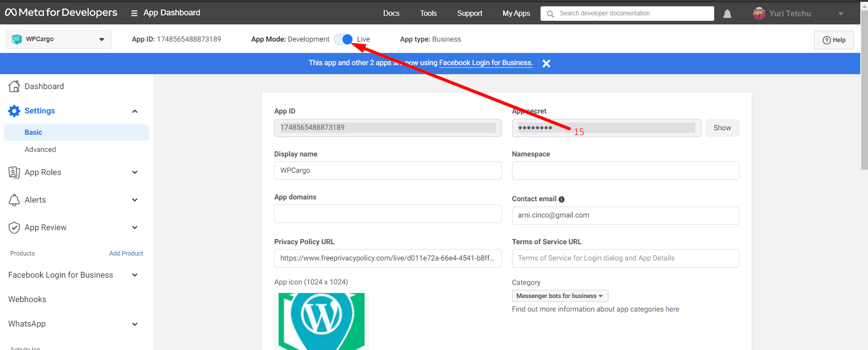The height and width of the screenshot is (350, 868).
Task: Open the Docs menu item
Action: click(x=391, y=13)
